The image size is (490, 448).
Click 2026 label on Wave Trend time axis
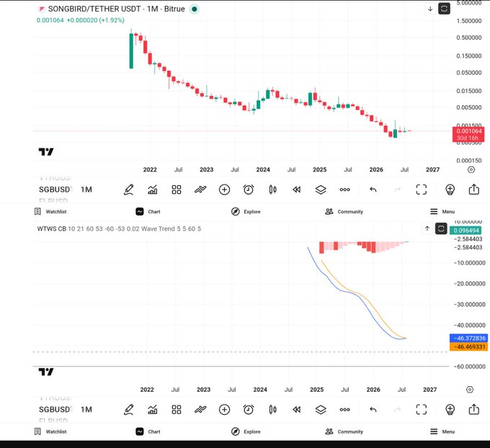tap(373, 390)
